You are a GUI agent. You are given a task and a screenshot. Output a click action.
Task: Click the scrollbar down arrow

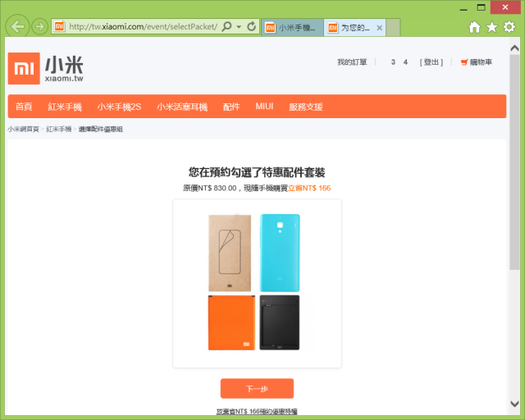coord(514,404)
